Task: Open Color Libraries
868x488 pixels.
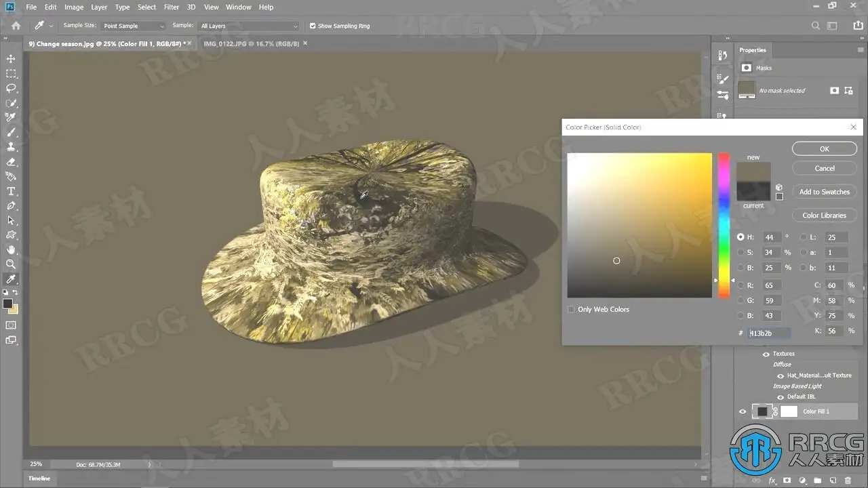Action: [x=825, y=216]
